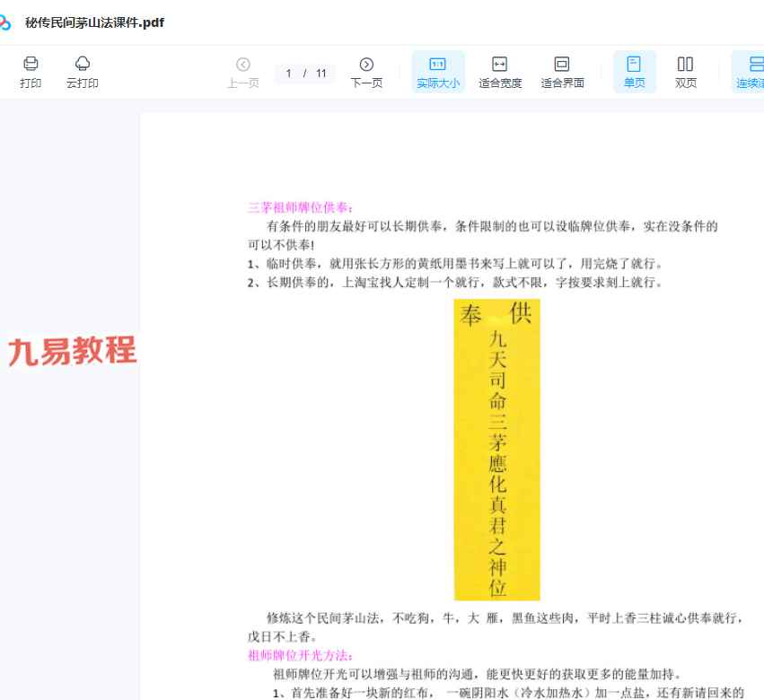Click the red 九易教程 watermark
The width and height of the screenshot is (764, 700).
click(72, 351)
